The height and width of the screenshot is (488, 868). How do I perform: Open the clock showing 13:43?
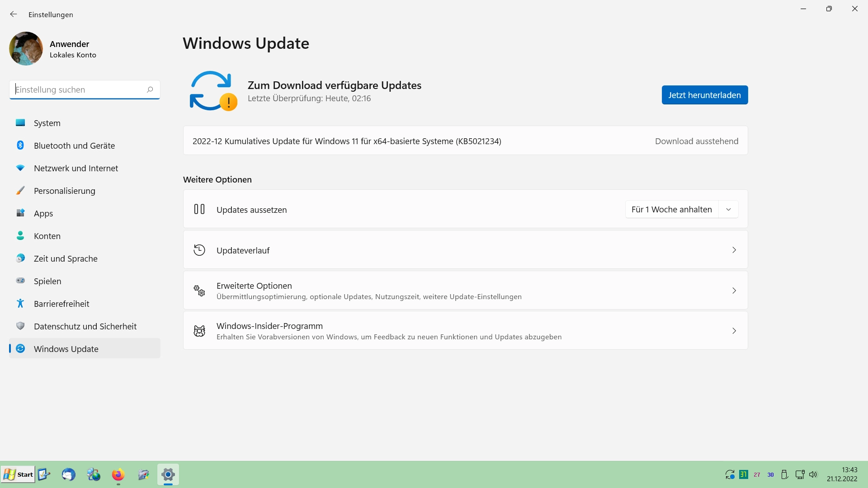tap(842, 474)
